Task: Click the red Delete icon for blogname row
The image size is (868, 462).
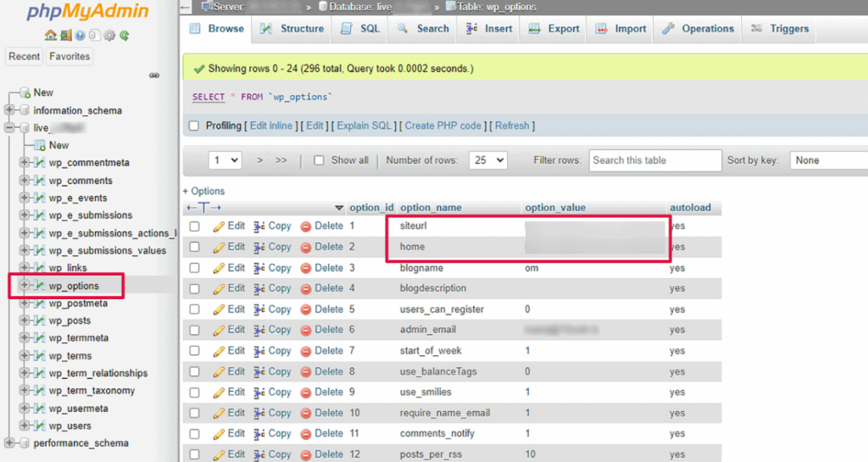Action: pyautogui.click(x=306, y=268)
